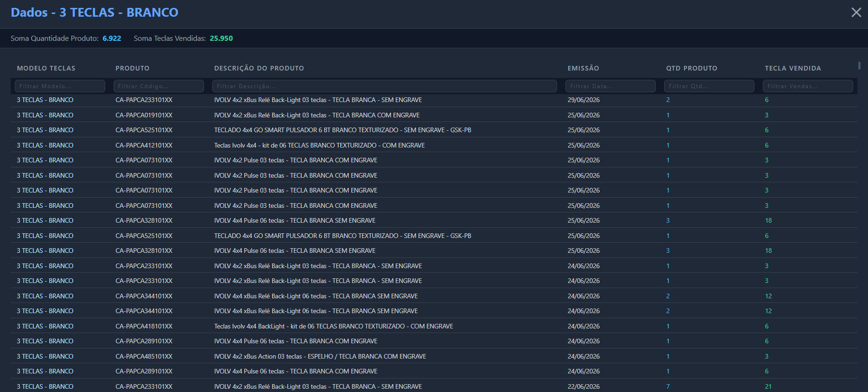Click the DESCRIÇÃO DO PRODUTO column header
Screen dimensions: 868x392
click(x=259, y=68)
